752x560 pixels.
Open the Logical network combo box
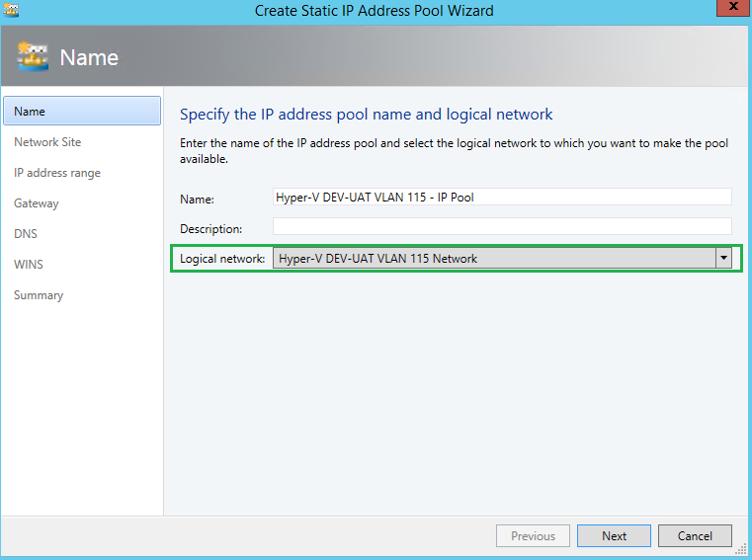pyautogui.click(x=502, y=258)
